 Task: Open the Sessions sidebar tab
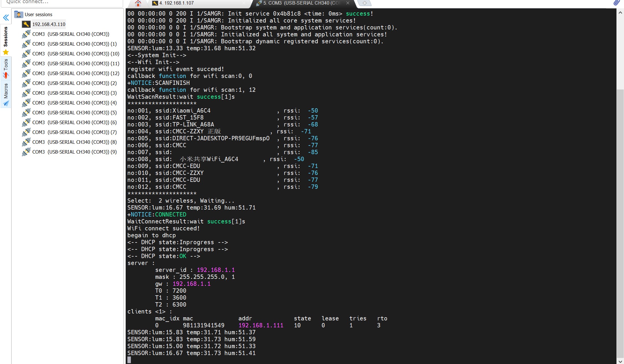(6, 37)
